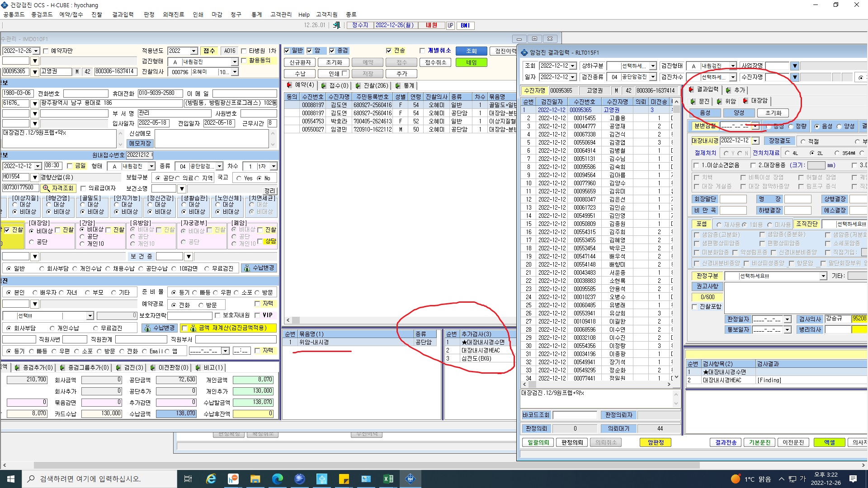This screenshot has height=488, width=868.
Task: Open Sticky Notes from the taskbar
Action: click(x=344, y=479)
